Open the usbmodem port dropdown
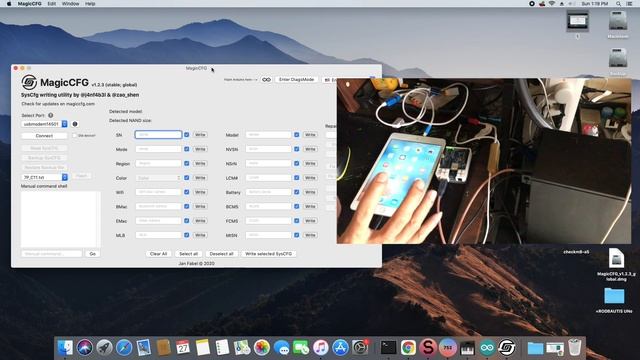The image size is (640, 360). pyautogui.click(x=44, y=124)
